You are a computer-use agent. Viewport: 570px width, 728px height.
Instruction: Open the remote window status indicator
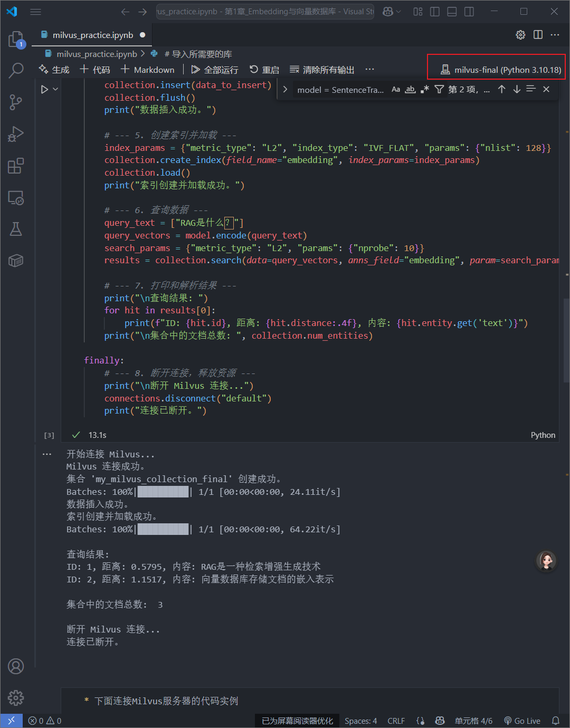click(x=11, y=721)
